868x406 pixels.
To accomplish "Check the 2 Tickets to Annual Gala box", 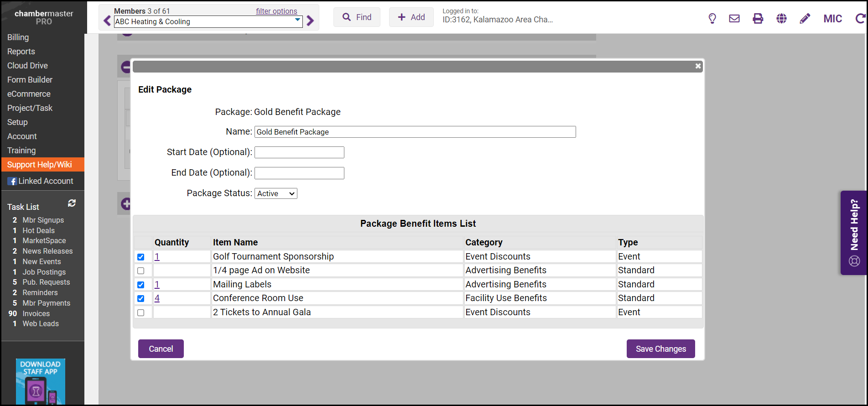I will pyautogui.click(x=141, y=313).
